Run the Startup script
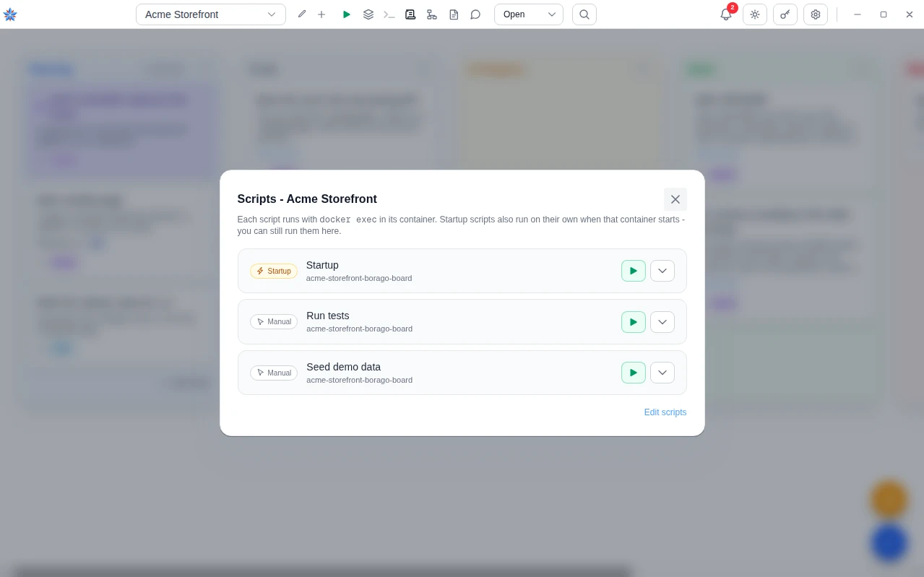 tap(634, 271)
